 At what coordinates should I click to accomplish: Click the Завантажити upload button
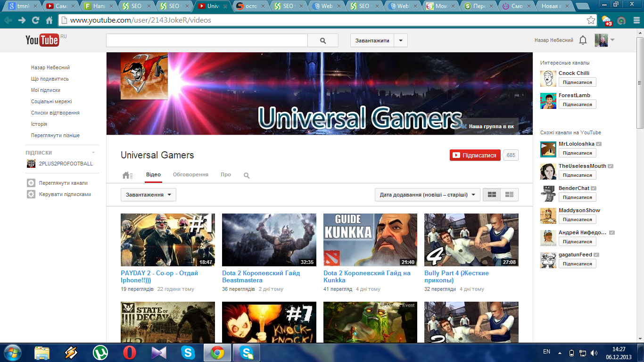point(372,41)
